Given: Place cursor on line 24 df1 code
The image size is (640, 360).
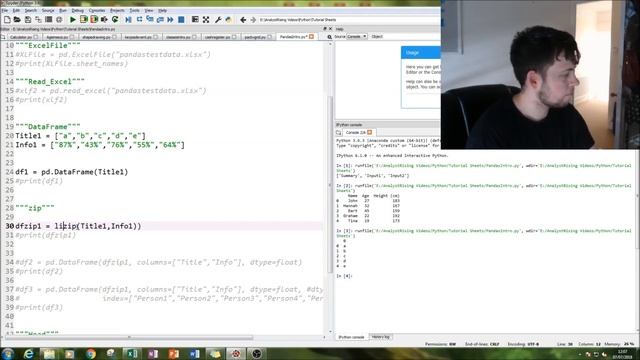Looking at the screenshot, I should 71,172.
